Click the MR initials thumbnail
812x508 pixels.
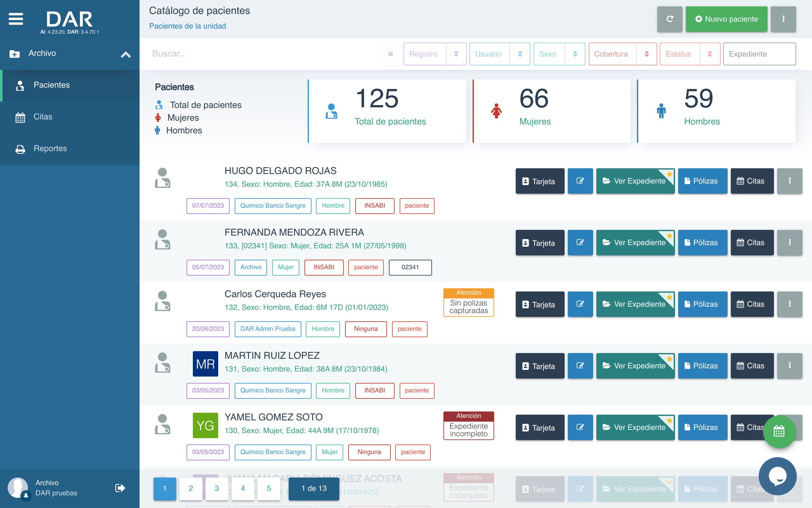tap(205, 364)
